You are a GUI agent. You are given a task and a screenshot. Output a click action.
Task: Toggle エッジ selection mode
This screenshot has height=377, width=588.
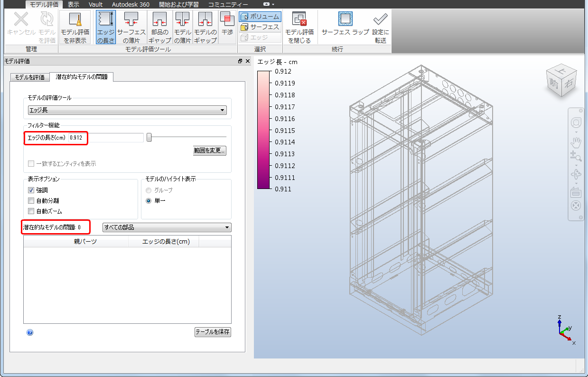point(260,38)
